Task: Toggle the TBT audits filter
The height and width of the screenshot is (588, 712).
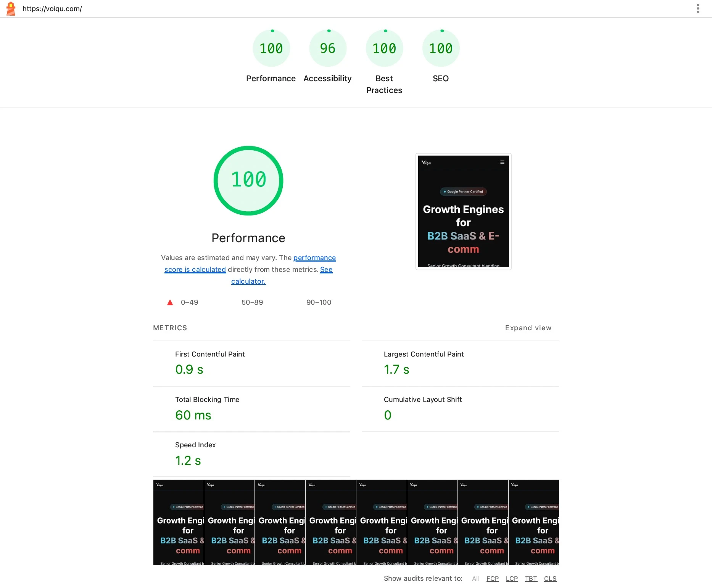Action: pos(531,578)
